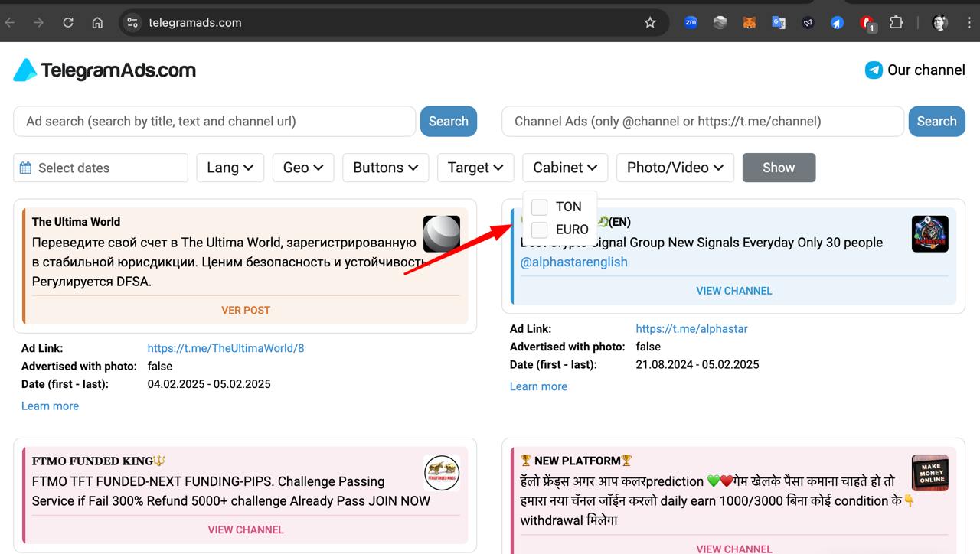The width and height of the screenshot is (980, 554).
Task: Click the browser forward arrow
Action: [x=39, y=23]
